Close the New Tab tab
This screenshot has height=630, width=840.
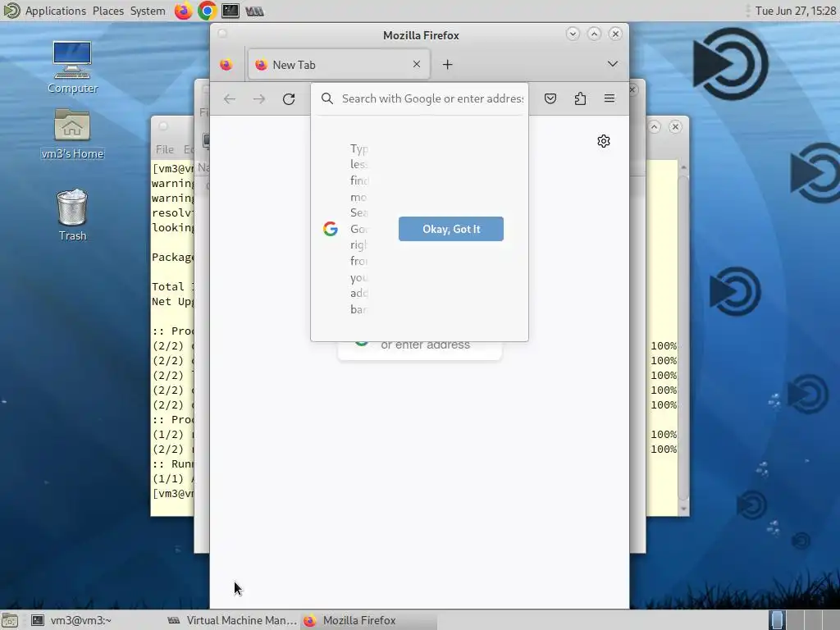pyautogui.click(x=416, y=64)
